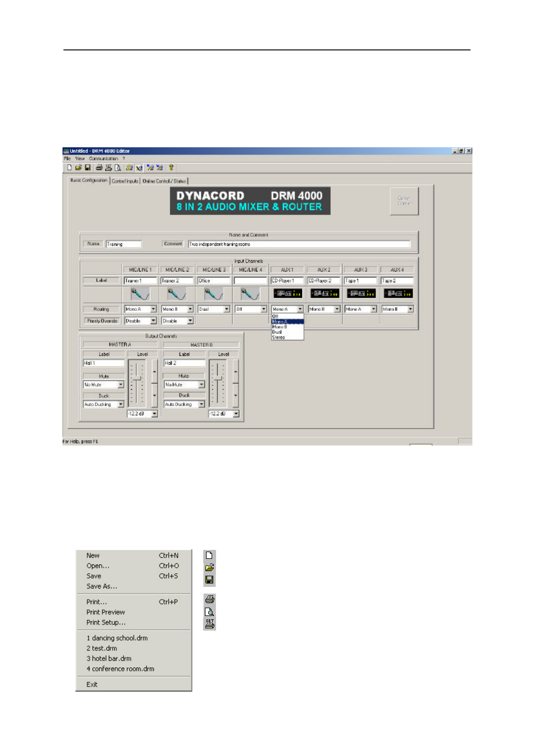Click the Master A level up arrow button
The width and height of the screenshot is (534, 756).
pyautogui.click(x=154, y=371)
